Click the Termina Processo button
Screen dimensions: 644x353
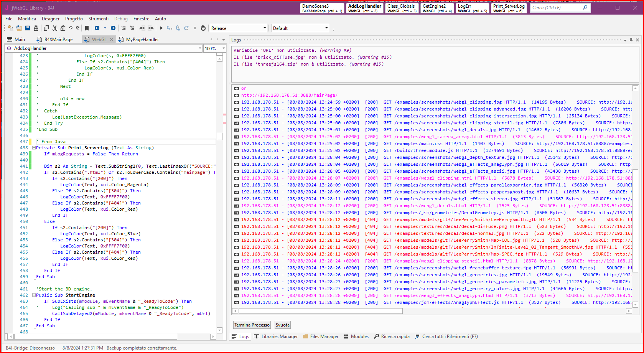point(252,325)
